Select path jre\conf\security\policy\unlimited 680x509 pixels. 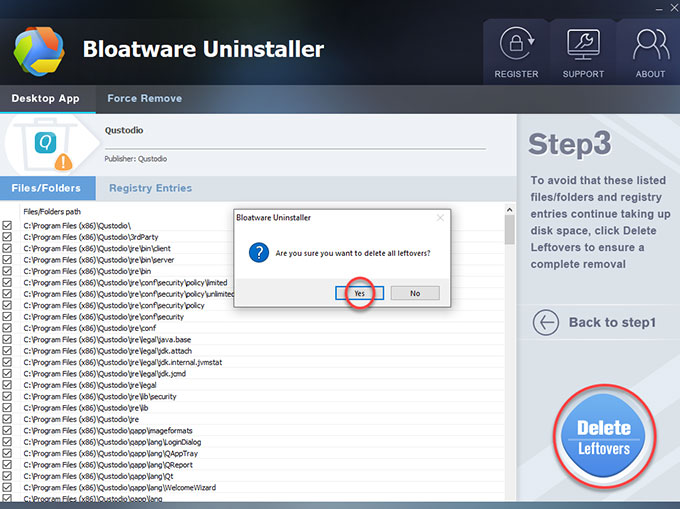tap(128, 294)
